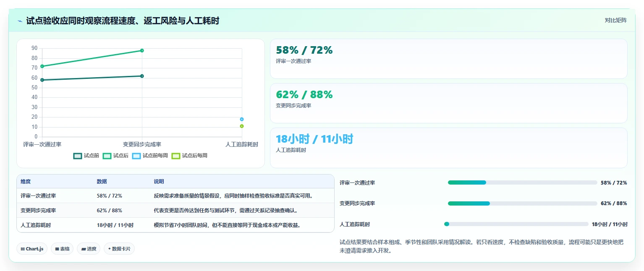Click 人工追踪耗时 label left of progress bar
The width and height of the screenshot is (644, 271).
point(355,224)
